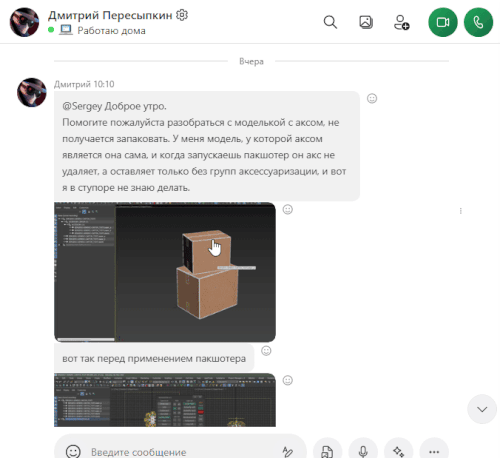500x458 pixels.
Task: Click the contact name Дмитрий Пересыпкин
Action: coord(110,15)
